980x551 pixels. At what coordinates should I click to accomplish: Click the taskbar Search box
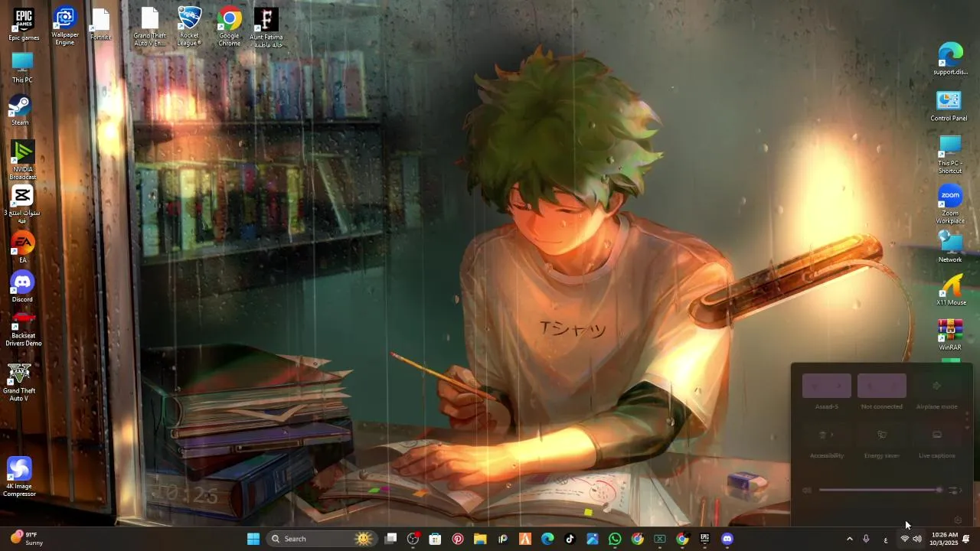pyautogui.click(x=320, y=539)
